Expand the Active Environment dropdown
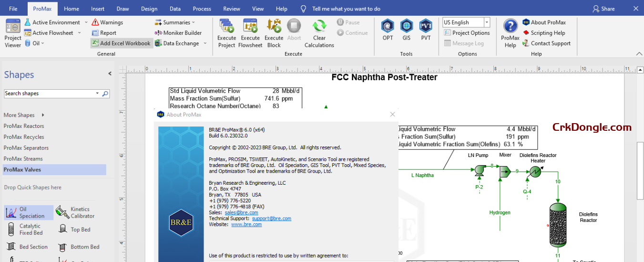Viewport: 644px width, 262px height. 86,22
